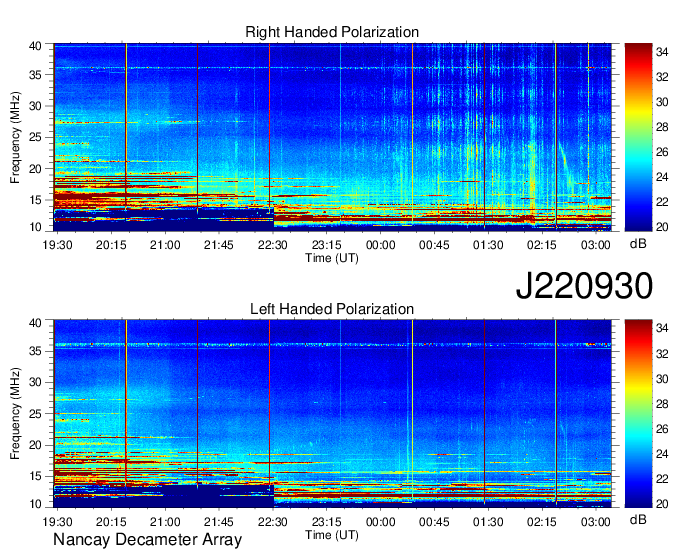
Task: Click the 20:15 time tick on left-handed plot
Action: coord(111,522)
